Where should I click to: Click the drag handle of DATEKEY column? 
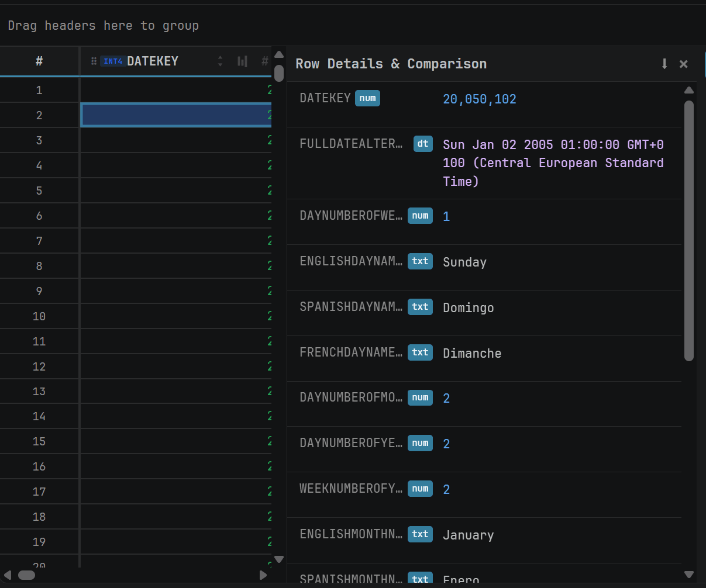click(x=94, y=61)
